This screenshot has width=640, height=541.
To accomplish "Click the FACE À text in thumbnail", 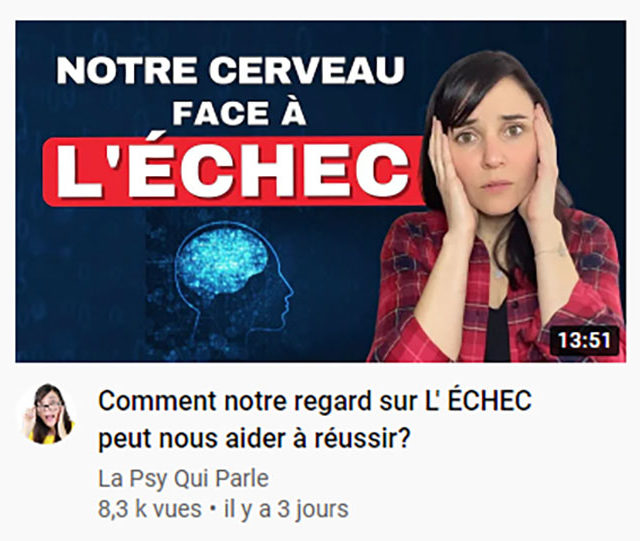I will pyautogui.click(x=239, y=113).
